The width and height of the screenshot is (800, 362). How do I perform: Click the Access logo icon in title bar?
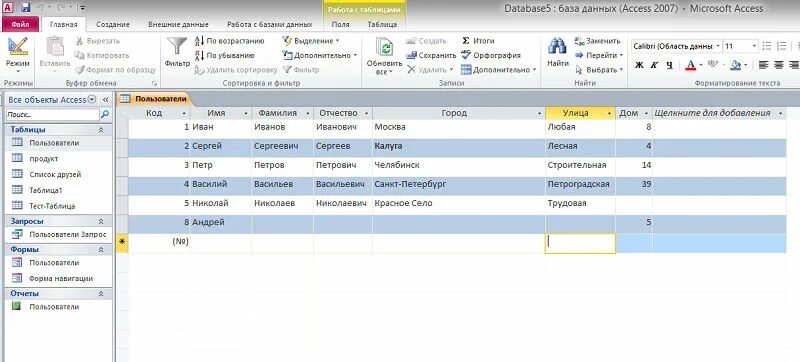[8, 8]
